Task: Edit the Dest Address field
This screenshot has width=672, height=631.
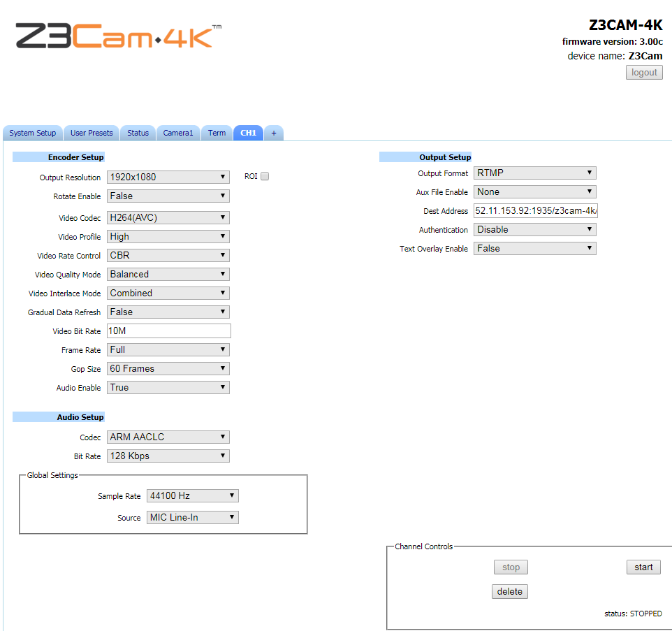Action: click(535, 211)
